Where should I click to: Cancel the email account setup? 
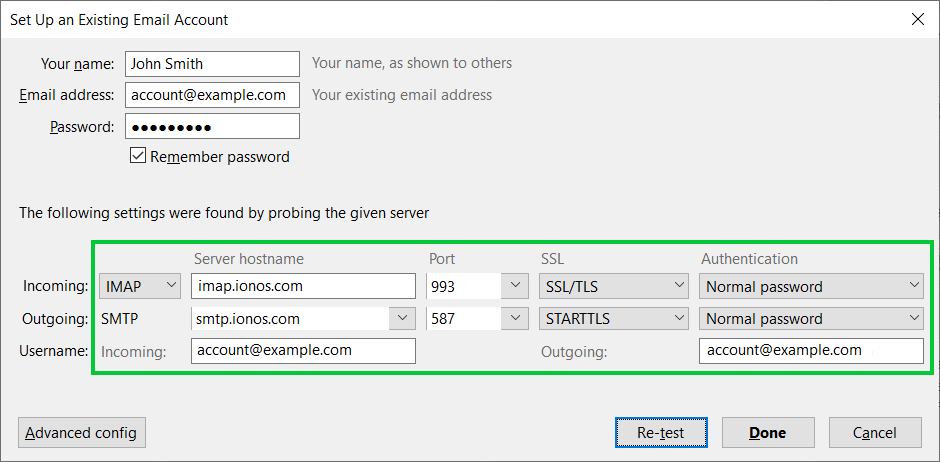tap(875, 433)
